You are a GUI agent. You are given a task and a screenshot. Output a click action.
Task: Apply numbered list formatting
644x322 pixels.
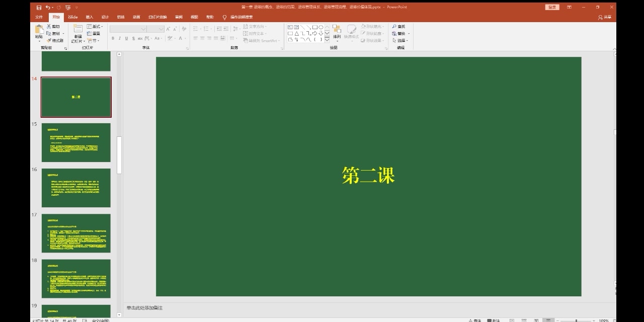[206, 29]
